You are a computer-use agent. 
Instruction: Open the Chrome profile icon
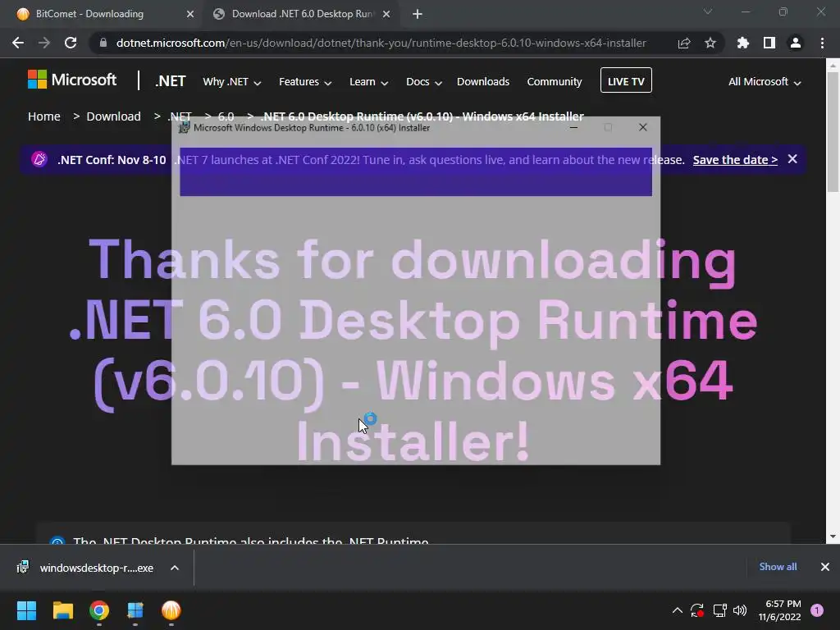pos(795,43)
